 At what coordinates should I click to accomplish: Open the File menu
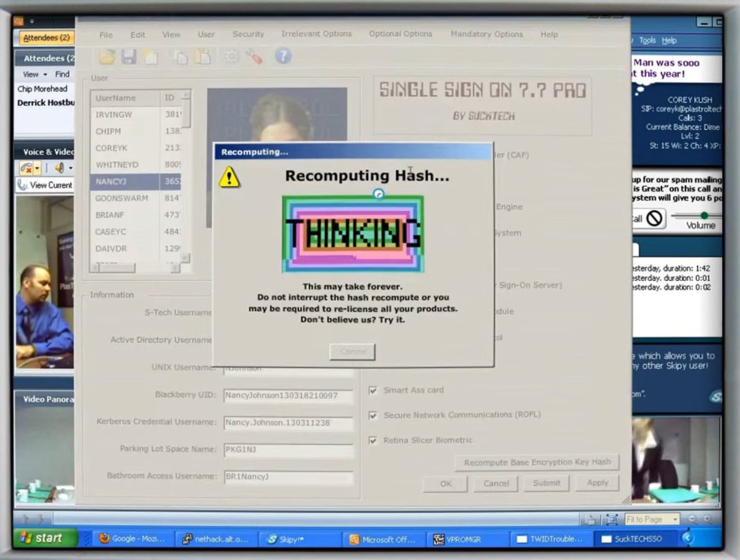pyautogui.click(x=106, y=35)
